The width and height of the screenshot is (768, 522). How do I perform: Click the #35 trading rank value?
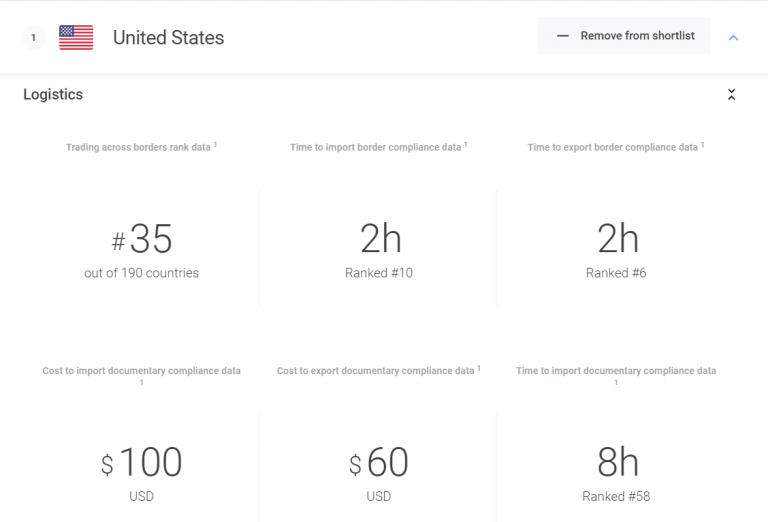tap(141, 240)
